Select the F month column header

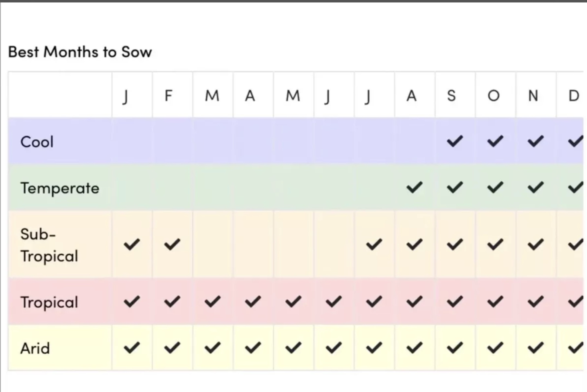[169, 96]
